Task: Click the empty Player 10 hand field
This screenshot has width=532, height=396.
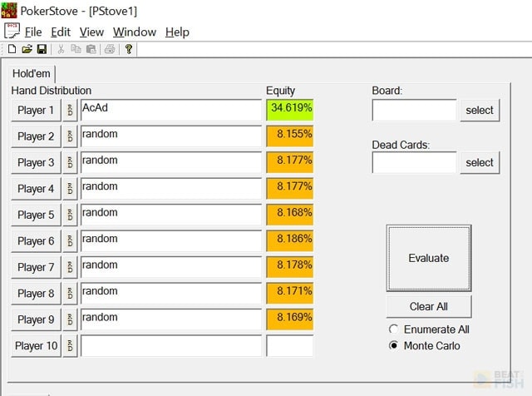Action: 171,346
